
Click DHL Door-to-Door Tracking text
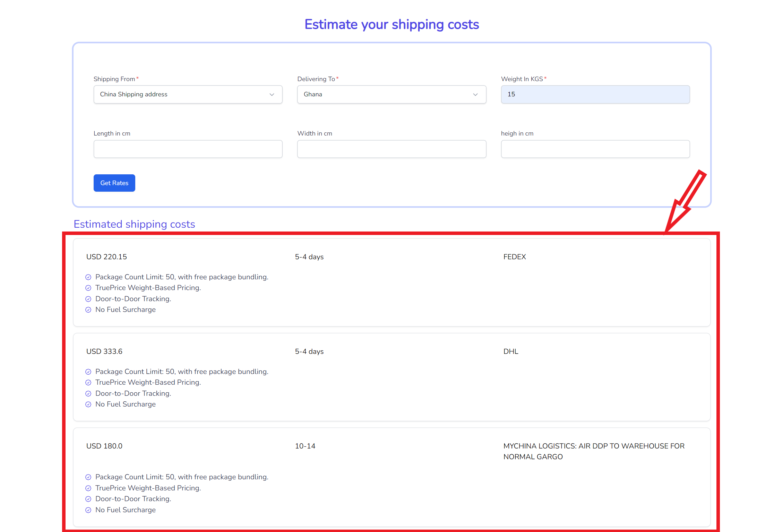(x=133, y=393)
